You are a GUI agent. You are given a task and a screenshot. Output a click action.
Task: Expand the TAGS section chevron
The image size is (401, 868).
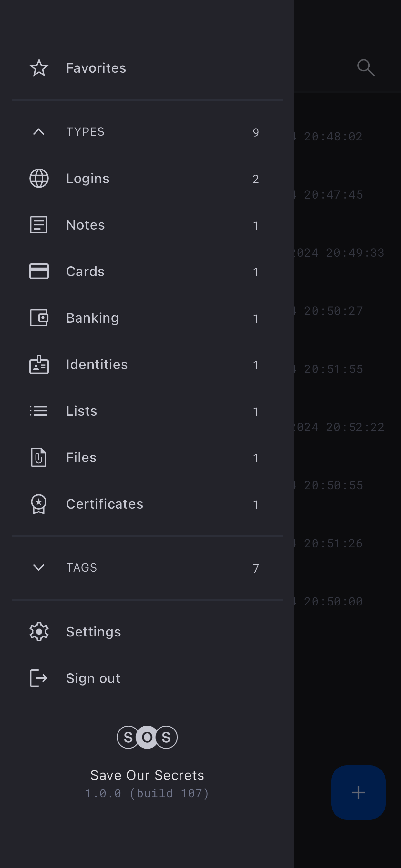(39, 567)
